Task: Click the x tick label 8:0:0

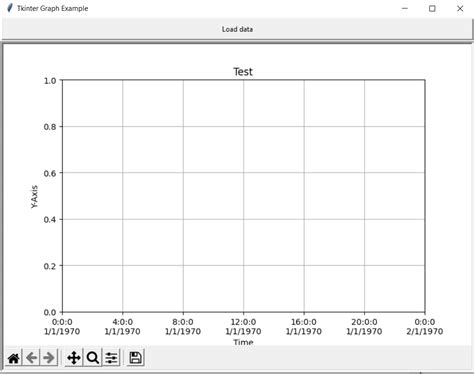Action: (183, 322)
